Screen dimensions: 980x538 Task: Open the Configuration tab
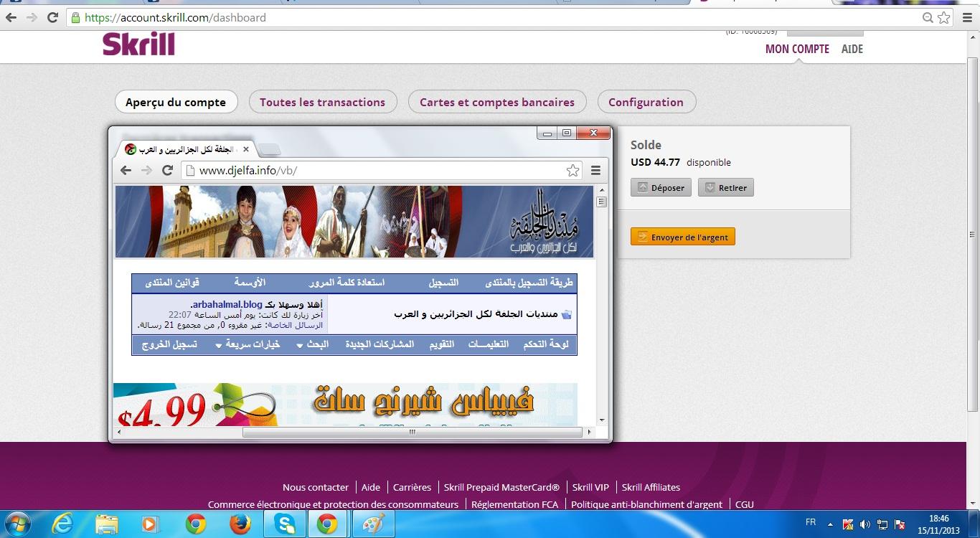click(646, 102)
